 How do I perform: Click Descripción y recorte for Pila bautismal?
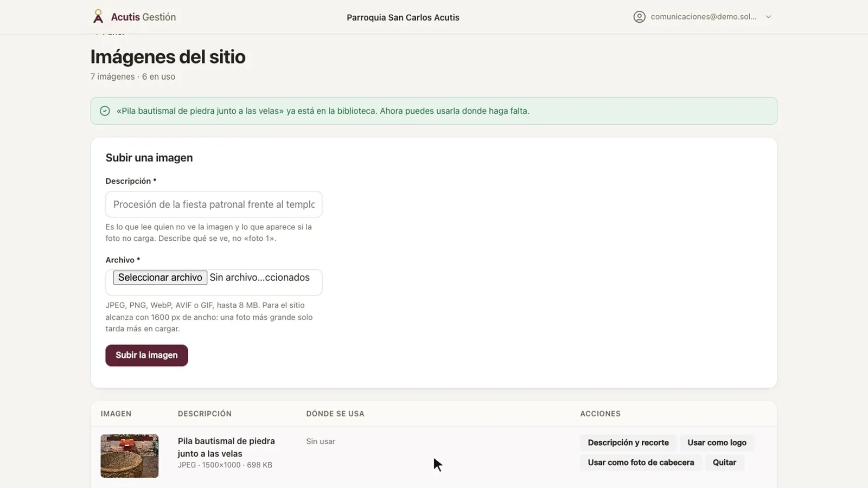pyautogui.click(x=628, y=442)
